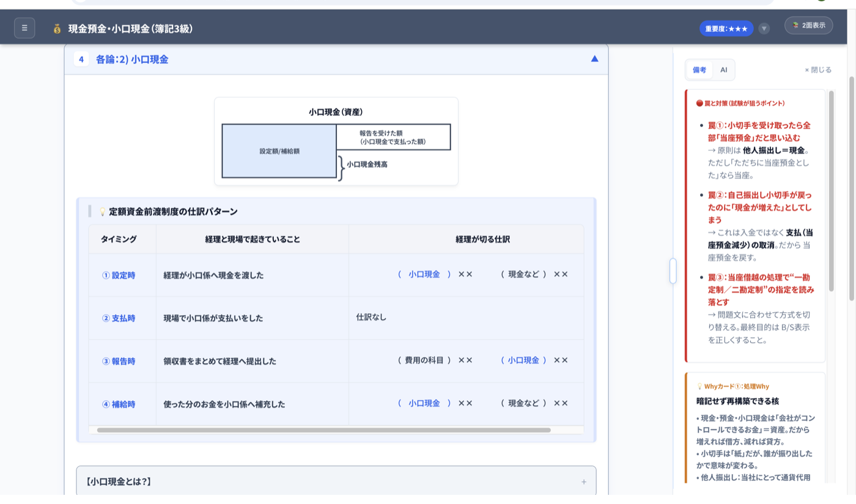Collapse section 4 with the blue triangle
Image resolution: width=856 pixels, height=504 pixels.
pos(595,59)
